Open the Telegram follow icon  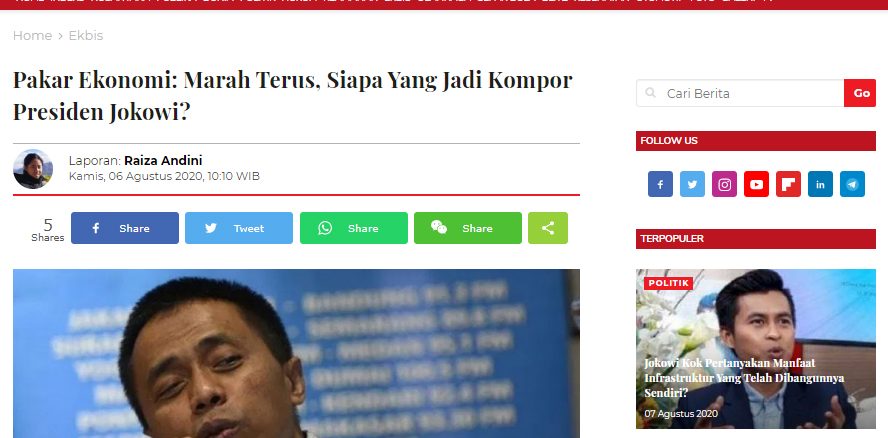tap(852, 184)
